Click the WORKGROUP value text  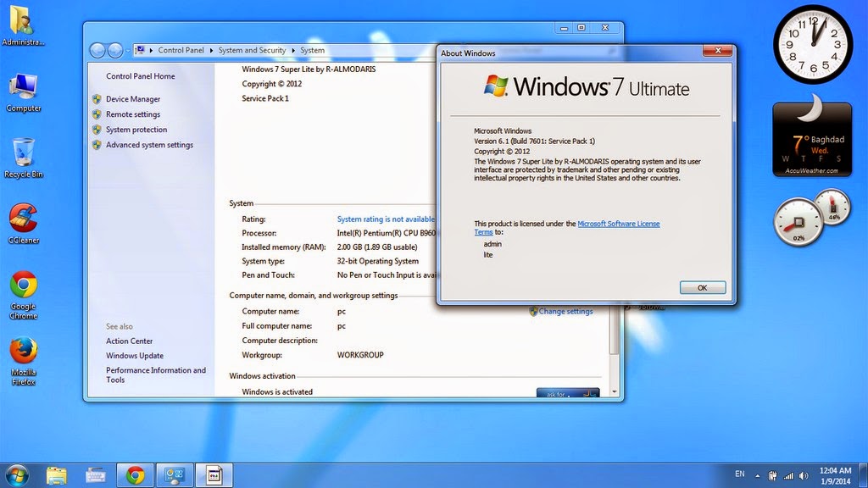pyautogui.click(x=360, y=355)
